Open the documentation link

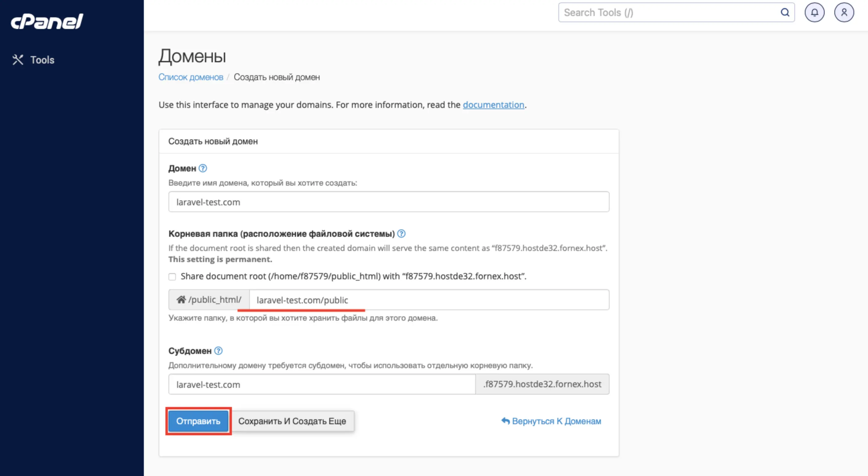point(493,105)
